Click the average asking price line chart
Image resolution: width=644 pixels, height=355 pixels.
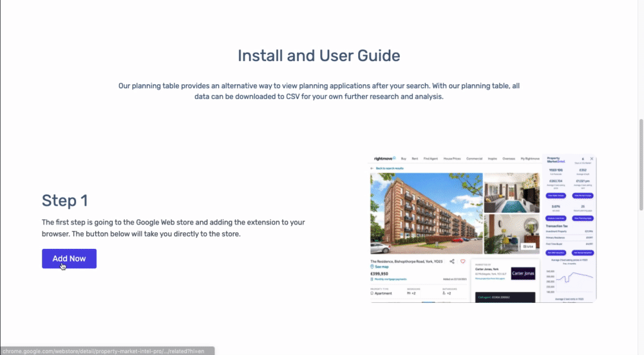point(570,279)
